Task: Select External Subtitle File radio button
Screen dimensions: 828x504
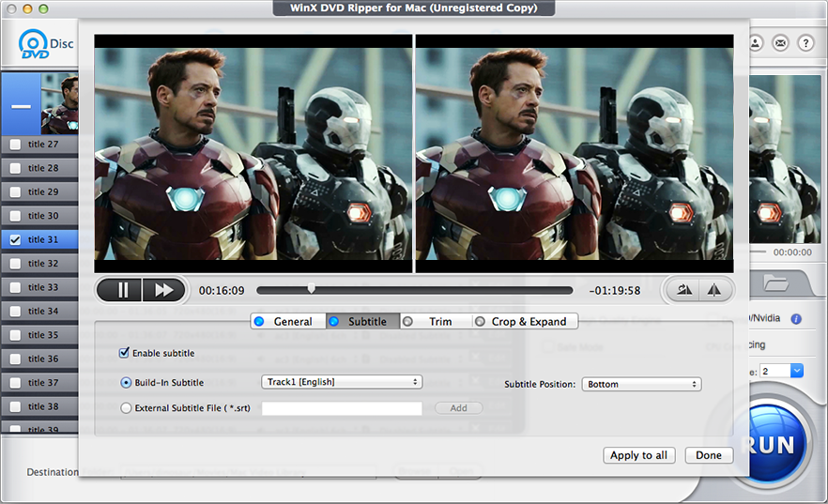Action: pyautogui.click(x=127, y=408)
